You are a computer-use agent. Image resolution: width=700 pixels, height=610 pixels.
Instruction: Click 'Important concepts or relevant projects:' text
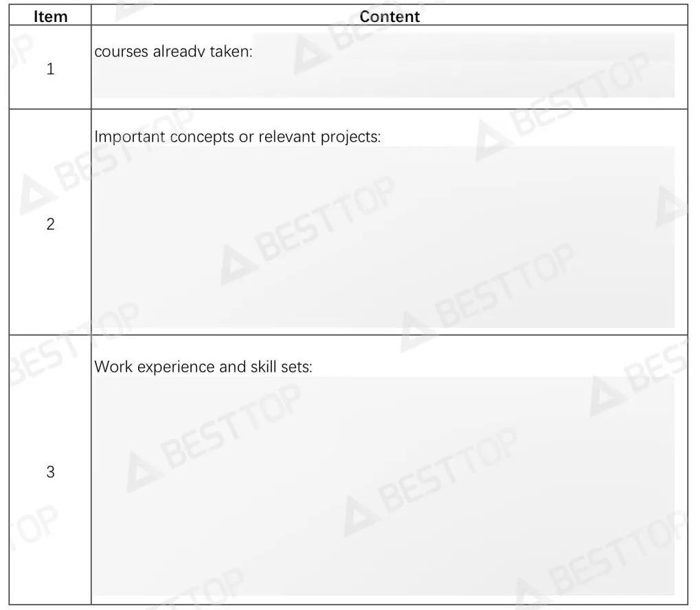tap(238, 136)
